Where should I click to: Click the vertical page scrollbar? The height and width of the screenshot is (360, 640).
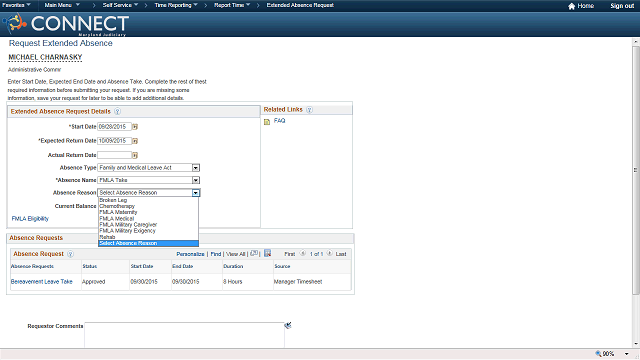tap(636, 171)
